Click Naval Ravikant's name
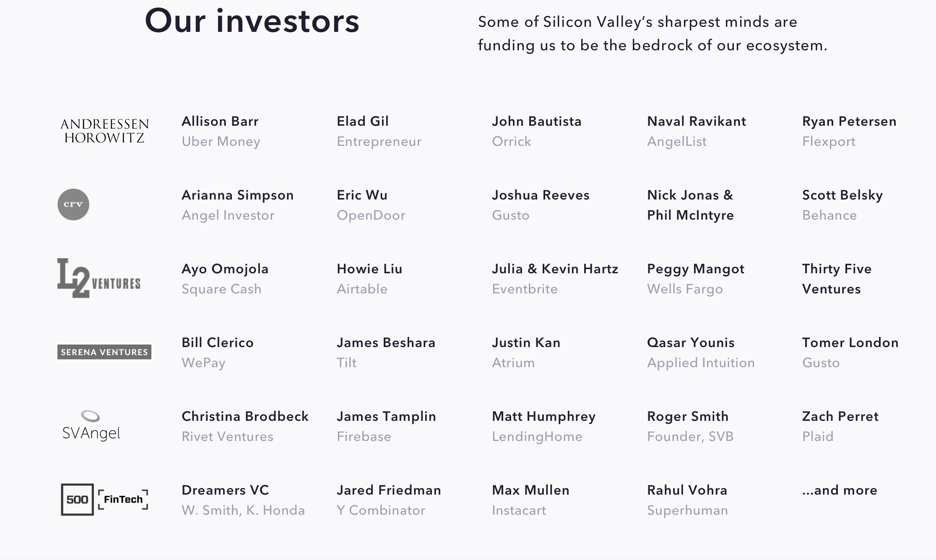The height and width of the screenshot is (560, 936). pos(697,121)
